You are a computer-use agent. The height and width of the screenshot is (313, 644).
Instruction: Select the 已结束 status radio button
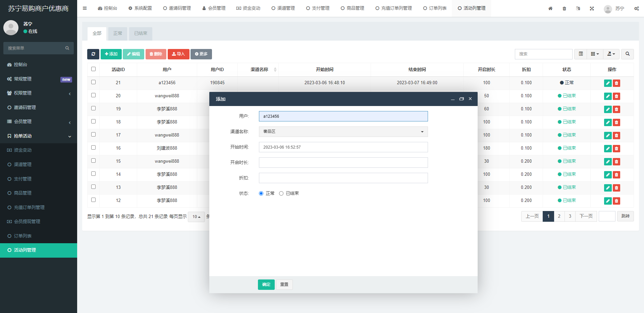point(281,193)
